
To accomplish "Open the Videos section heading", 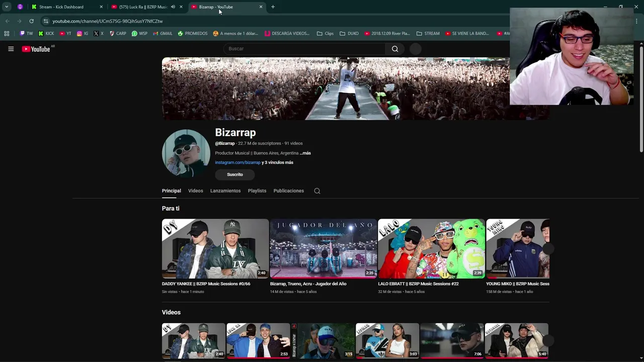I will [171, 312].
